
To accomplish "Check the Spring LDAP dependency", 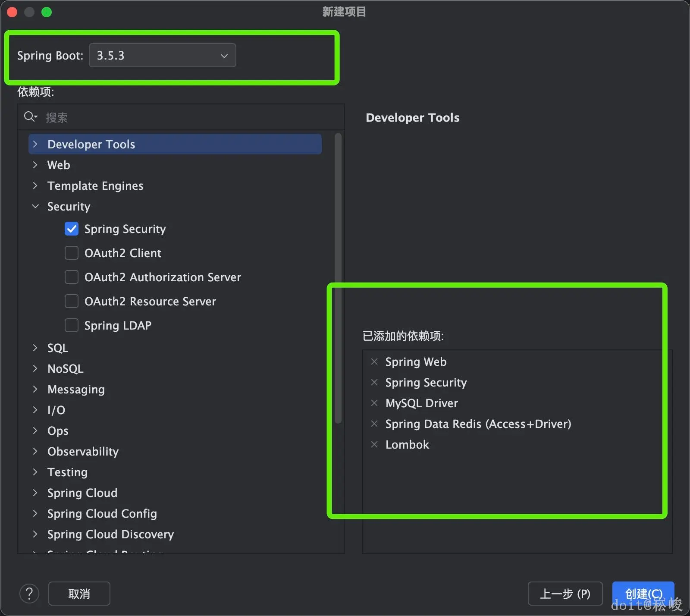I will coord(72,325).
